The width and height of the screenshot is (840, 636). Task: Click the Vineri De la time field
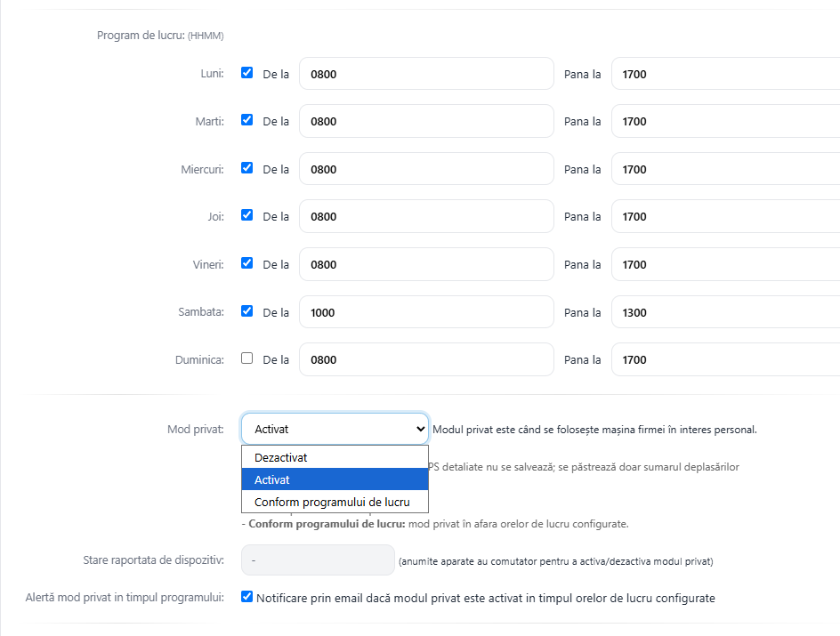point(426,264)
